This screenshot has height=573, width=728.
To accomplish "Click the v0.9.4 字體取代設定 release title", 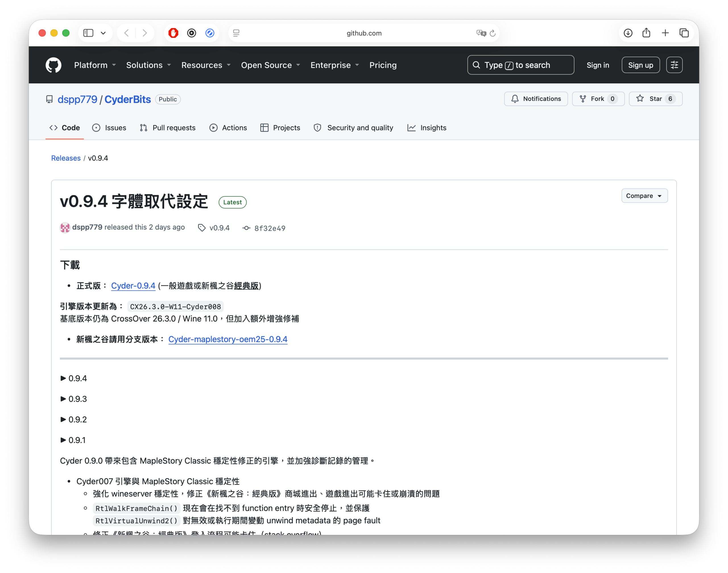I will (x=134, y=202).
